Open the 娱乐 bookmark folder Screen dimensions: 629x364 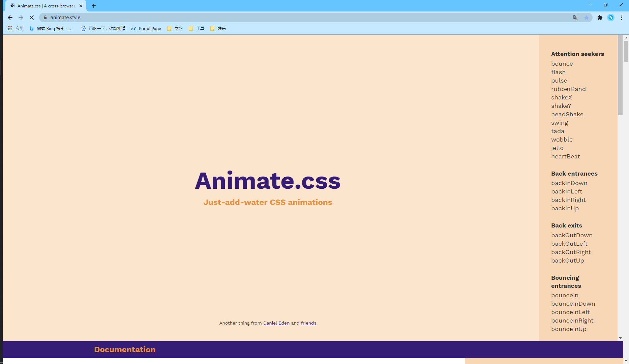point(218,29)
